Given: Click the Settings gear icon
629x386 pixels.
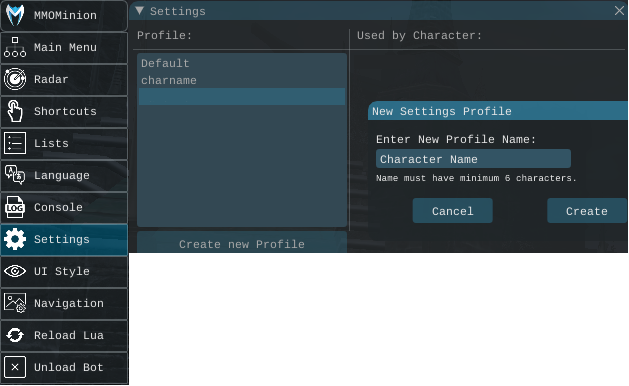Looking at the screenshot, I should tap(15, 239).
